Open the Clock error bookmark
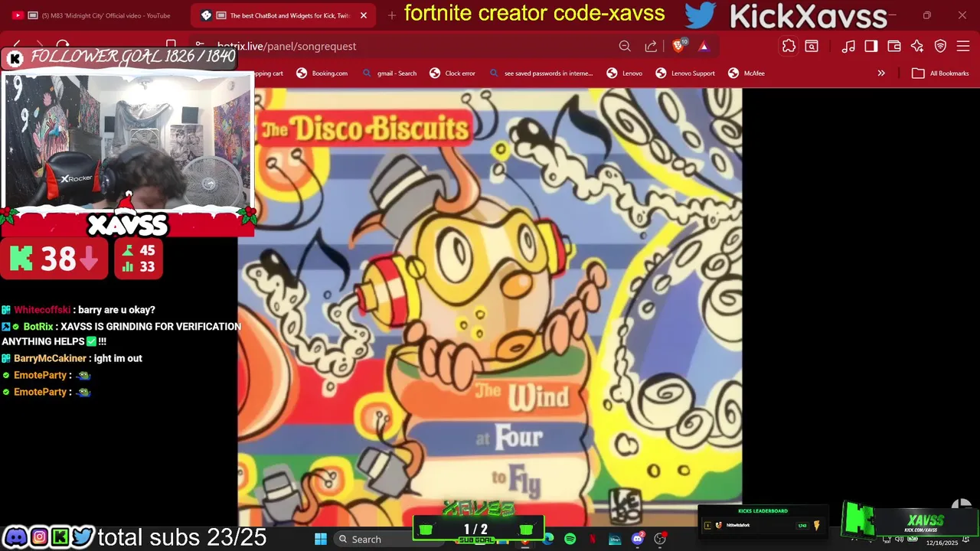 [452, 73]
